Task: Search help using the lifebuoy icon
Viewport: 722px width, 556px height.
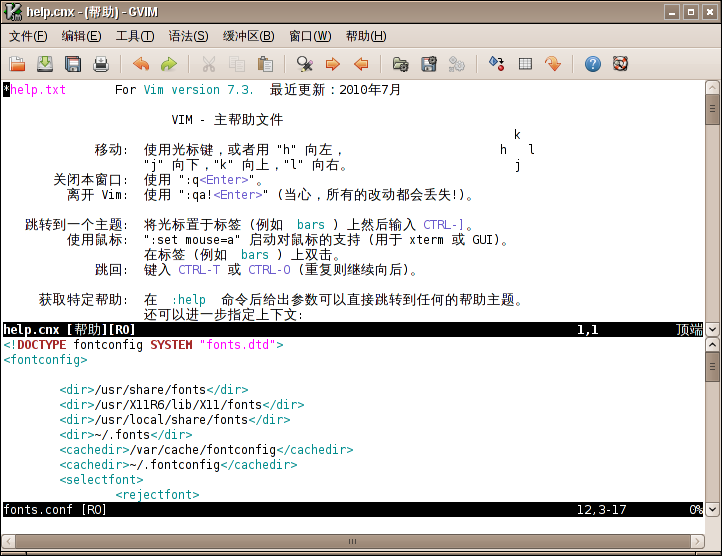Action: coord(620,64)
